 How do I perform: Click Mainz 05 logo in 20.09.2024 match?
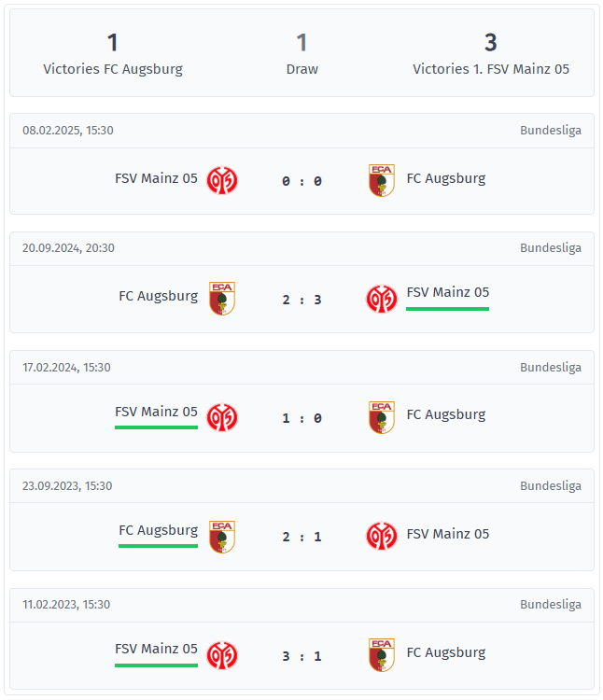[382, 299]
